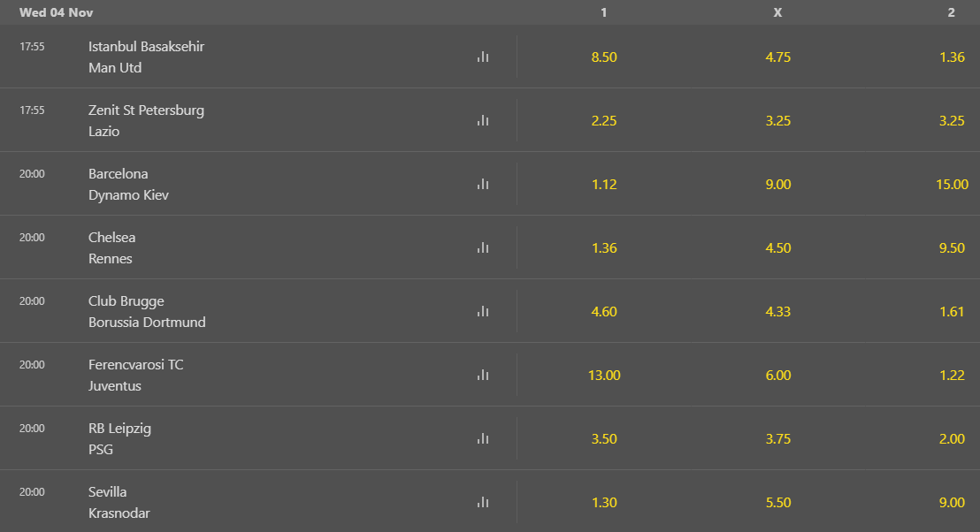
Task: Select Man Utd away win odds 1.36
Action: (x=952, y=57)
